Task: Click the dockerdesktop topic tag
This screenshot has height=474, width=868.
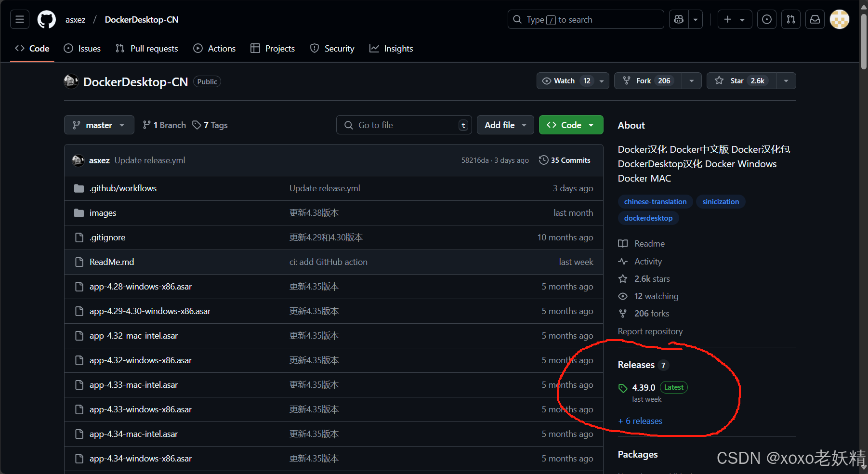Action: coord(648,218)
